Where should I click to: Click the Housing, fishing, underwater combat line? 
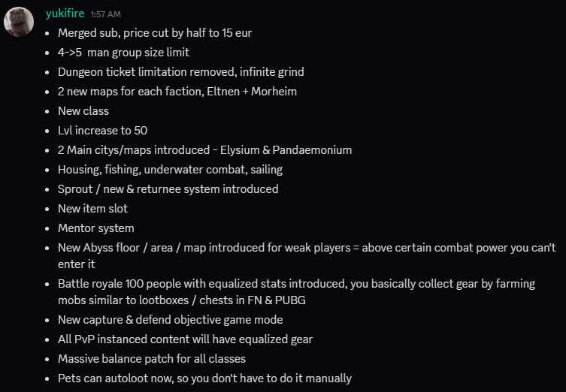170,170
